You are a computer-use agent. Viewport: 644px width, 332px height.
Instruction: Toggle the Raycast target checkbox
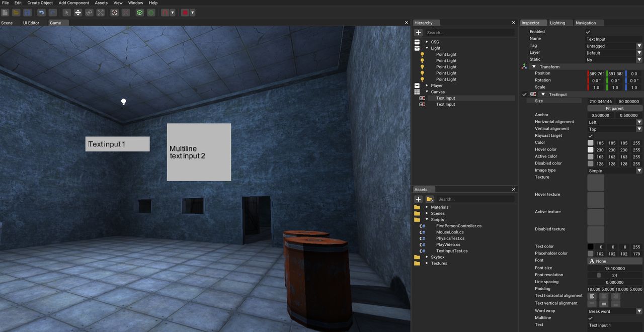click(x=591, y=136)
